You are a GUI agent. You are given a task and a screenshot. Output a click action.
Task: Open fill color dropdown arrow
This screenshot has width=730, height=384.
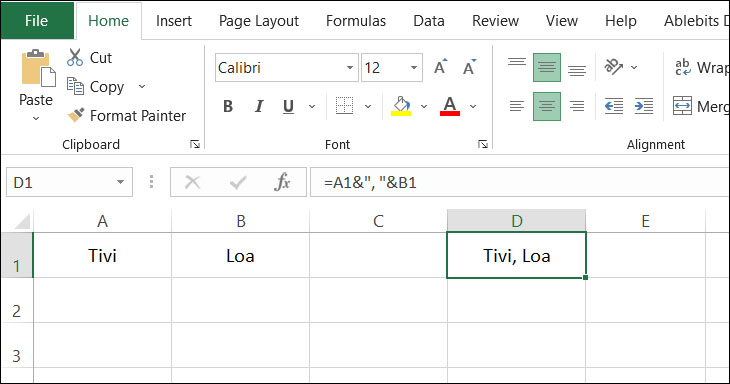(424, 106)
